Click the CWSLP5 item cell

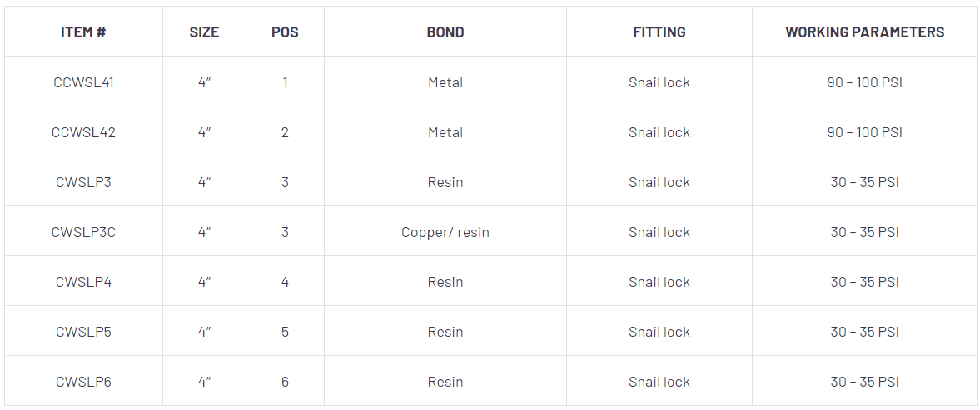83,332
